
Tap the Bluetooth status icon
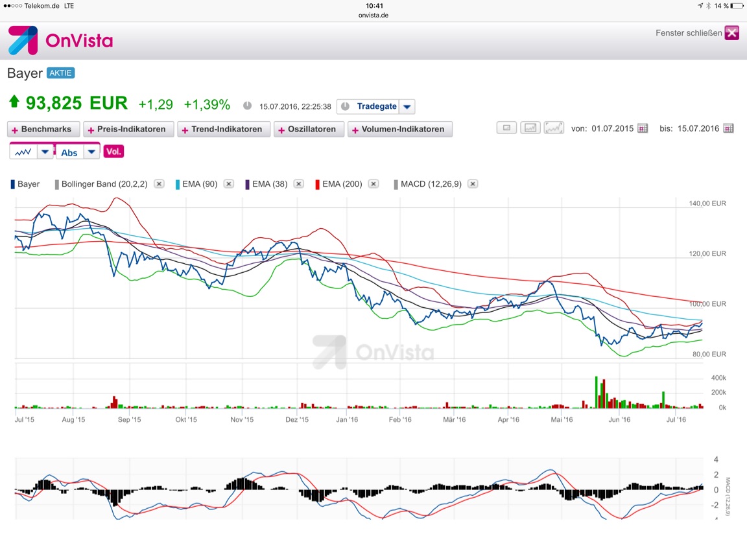coord(708,6)
